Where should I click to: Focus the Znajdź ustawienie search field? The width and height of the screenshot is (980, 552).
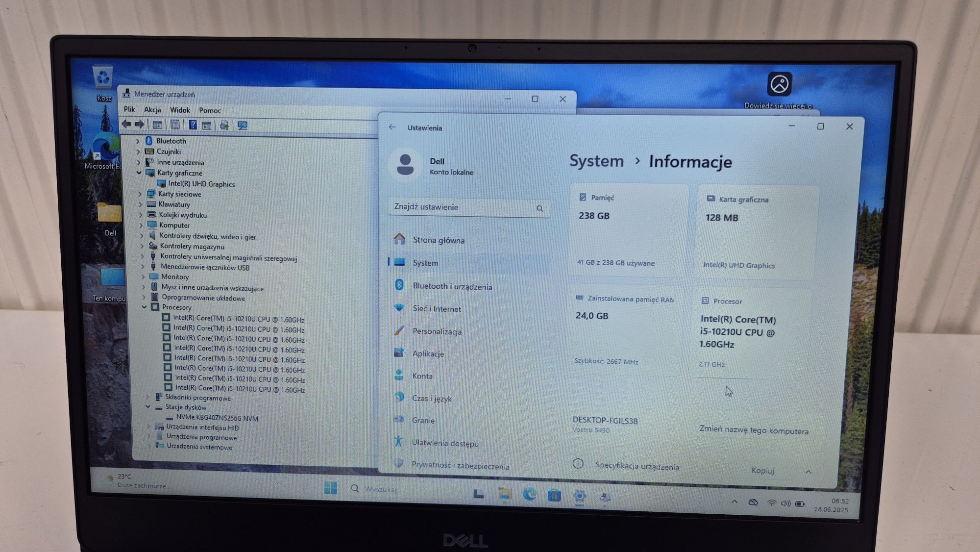coord(469,207)
